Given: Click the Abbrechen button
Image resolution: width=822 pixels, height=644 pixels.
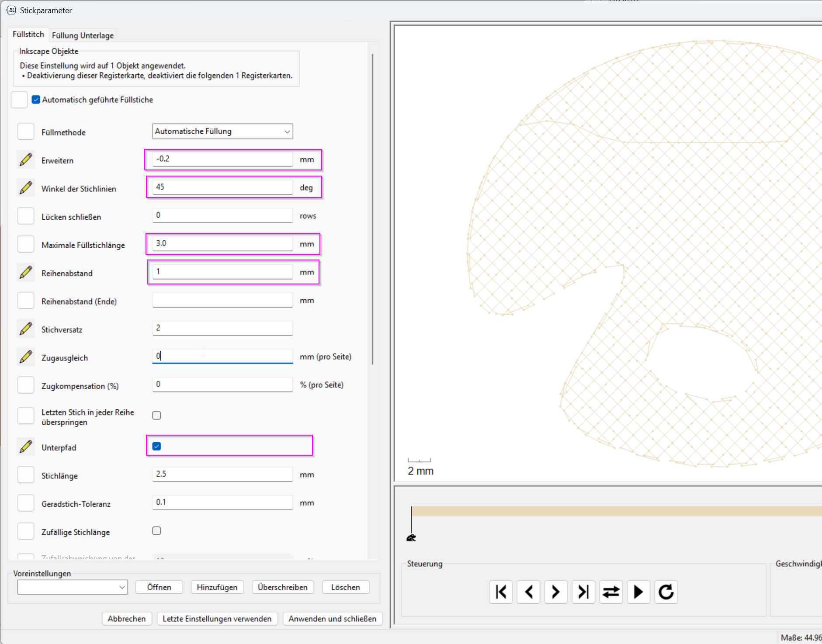Looking at the screenshot, I should click(x=127, y=619).
